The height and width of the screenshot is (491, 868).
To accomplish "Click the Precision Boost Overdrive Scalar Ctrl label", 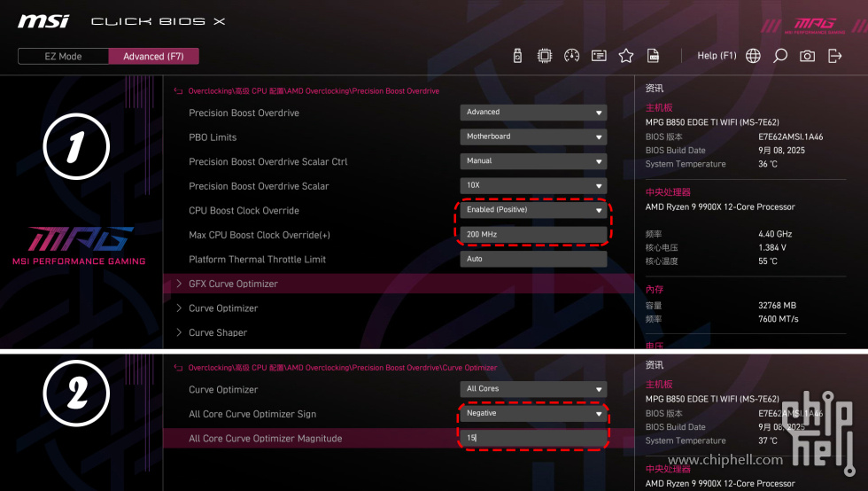I will tap(267, 162).
